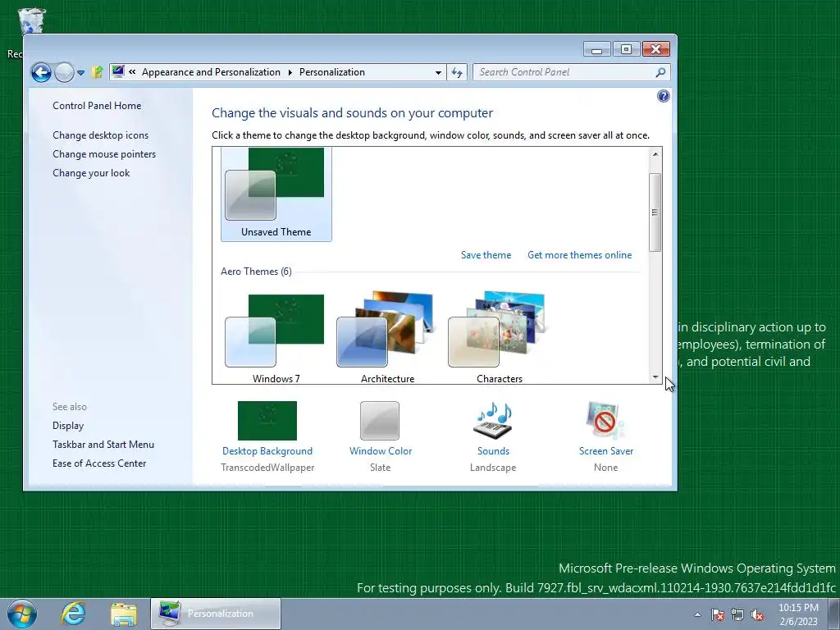Click the Back navigation arrow button
Screen dimensions: 840x630
(x=41, y=72)
